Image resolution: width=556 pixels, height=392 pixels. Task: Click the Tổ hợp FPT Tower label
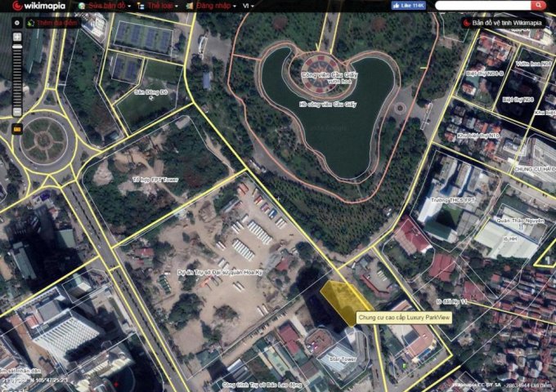click(x=155, y=180)
